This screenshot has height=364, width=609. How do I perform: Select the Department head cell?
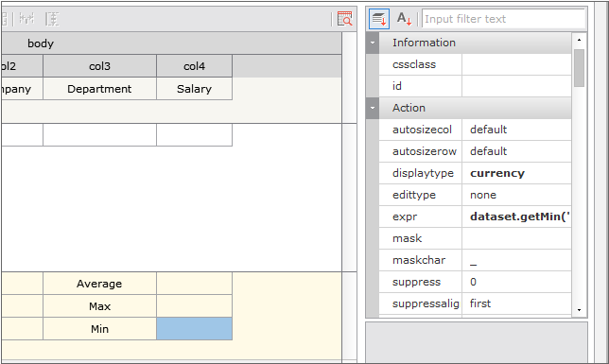[x=100, y=89]
